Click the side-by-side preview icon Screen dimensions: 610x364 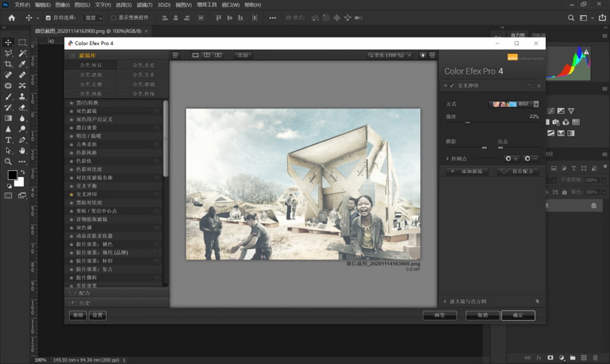218,55
